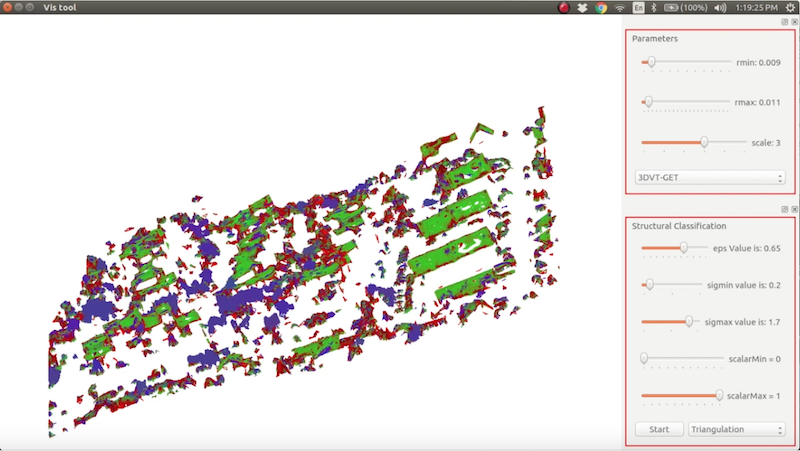Adjust the rmax slider
This screenshot has height=451, width=800.
click(686, 102)
